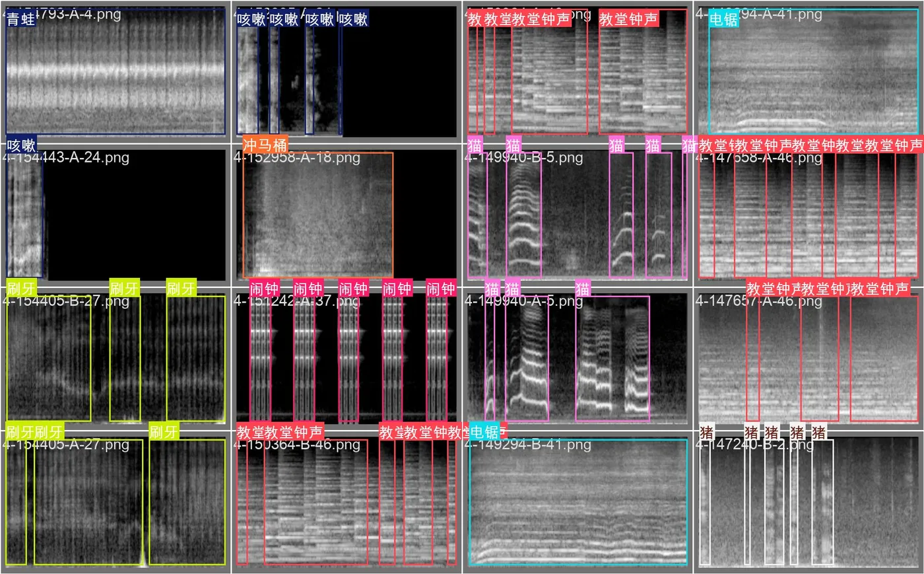Click the 咳嗽 label above 4-154443-A-24.png
This screenshot has width=924, height=574.
coord(21,145)
